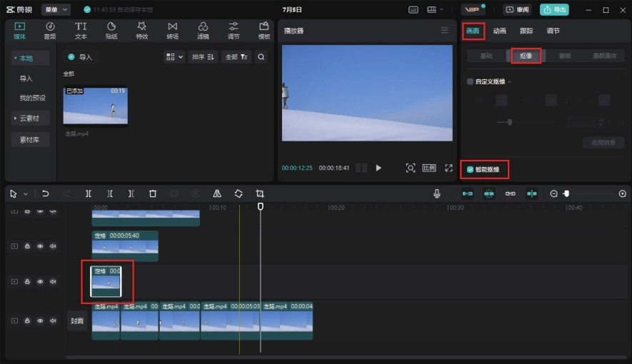Viewport: 632px width, 364px height.
Task: Click the player zoom-to-fit focus icon
Action: (411, 168)
